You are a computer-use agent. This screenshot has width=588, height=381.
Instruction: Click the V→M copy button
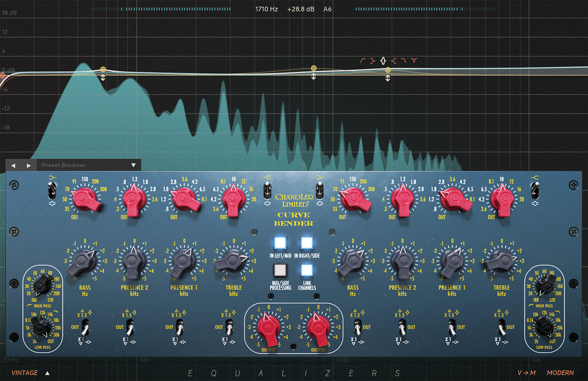click(526, 373)
